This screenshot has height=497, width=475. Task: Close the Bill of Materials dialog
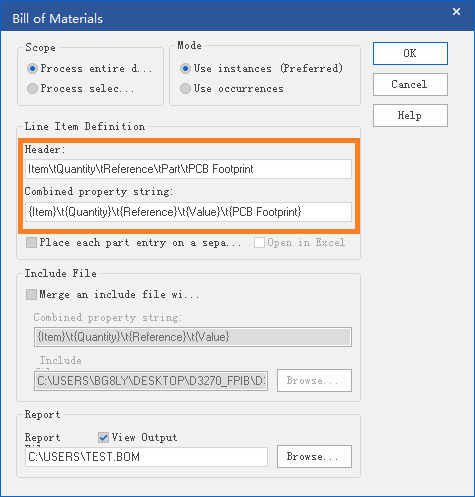(456, 12)
